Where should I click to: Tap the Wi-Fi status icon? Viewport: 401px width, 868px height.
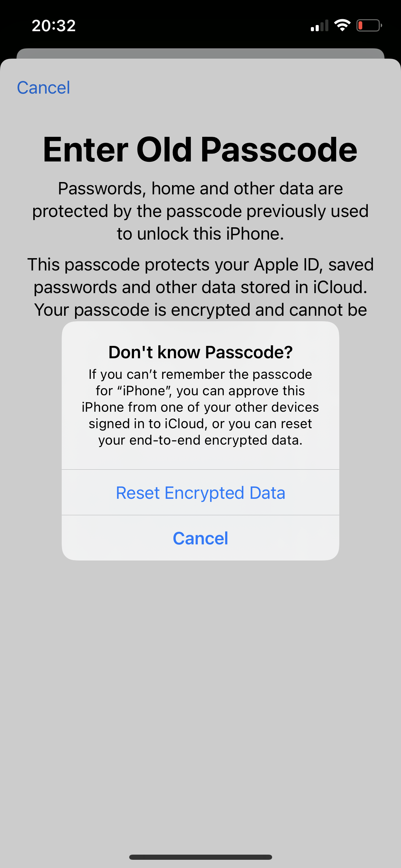(342, 25)
